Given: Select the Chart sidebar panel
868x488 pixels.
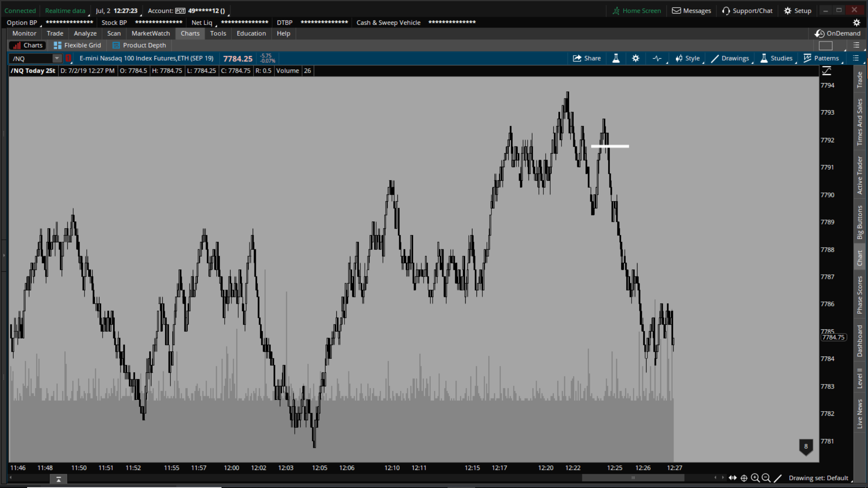Looking at the screenshot, I should click(859, 258).
